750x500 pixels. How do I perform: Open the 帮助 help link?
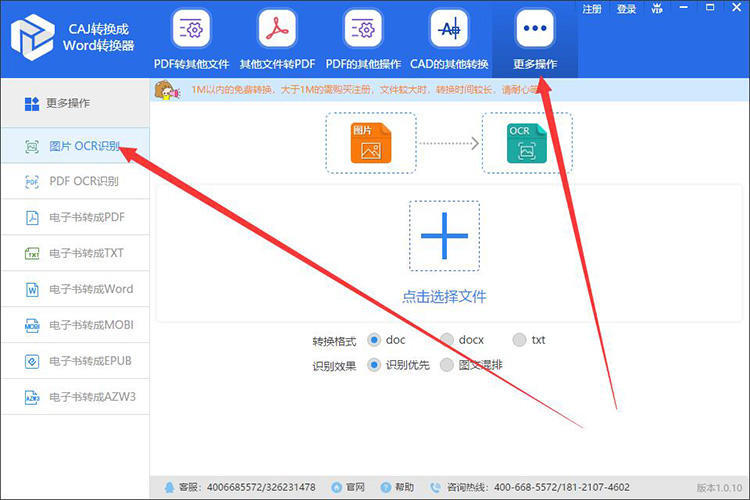tap(404, 488)
